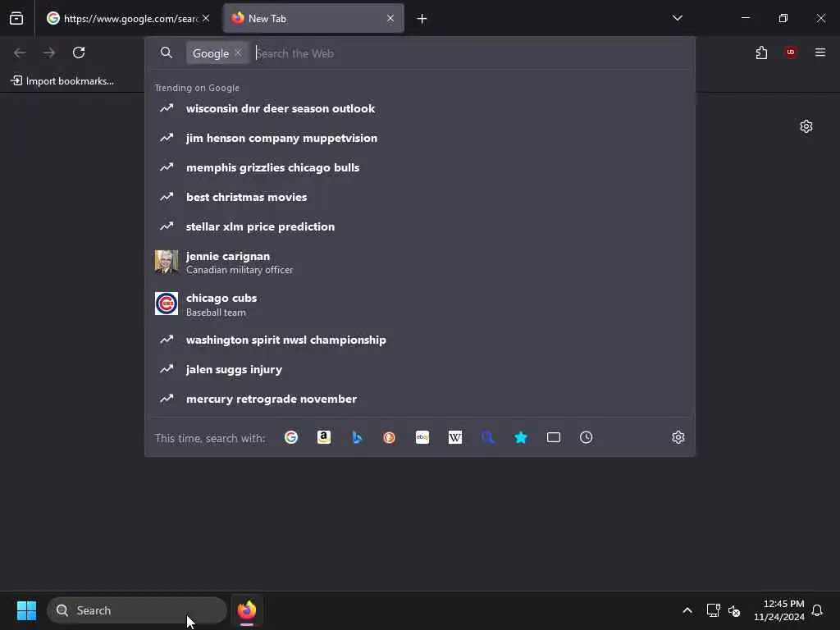Select jim henson company muppetvision suggestion
Screen dimensions: 840x630
coord(420,138)
